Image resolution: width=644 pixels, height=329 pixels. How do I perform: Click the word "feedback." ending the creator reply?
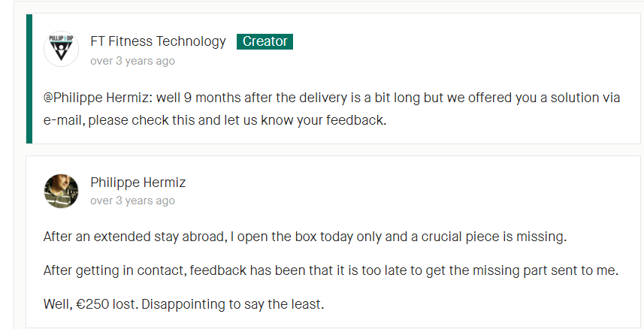pyautogui.click(x=356, y=120)
